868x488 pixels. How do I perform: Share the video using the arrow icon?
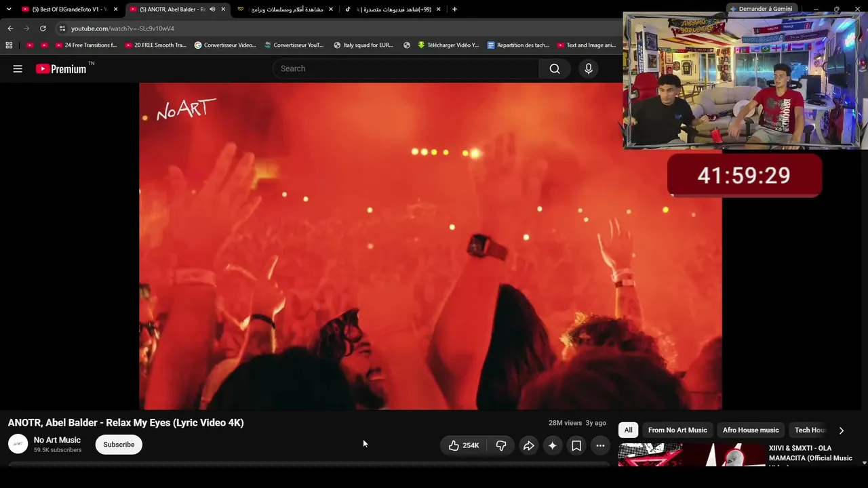tap(529, 445)
